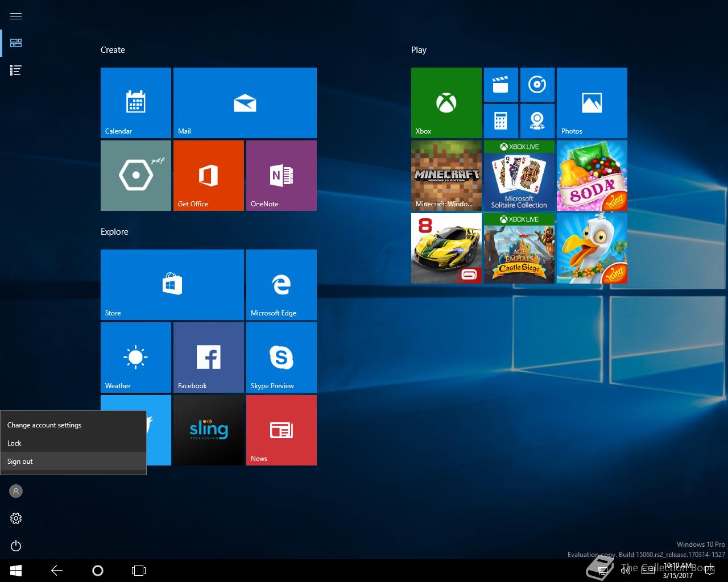Launch the Skype Preview tile
This screenshot has height=582, width=728.
[x=282, y=357]
